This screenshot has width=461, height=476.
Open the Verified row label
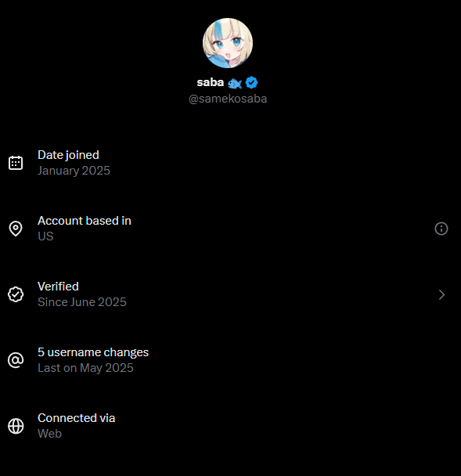click(x=58, y=287)
